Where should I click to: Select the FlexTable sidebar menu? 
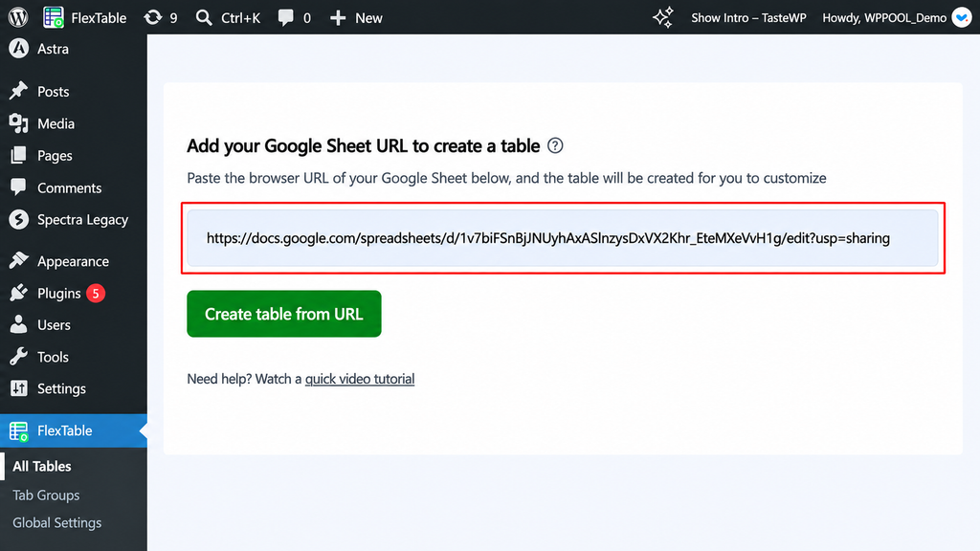(x=74, y=430)
